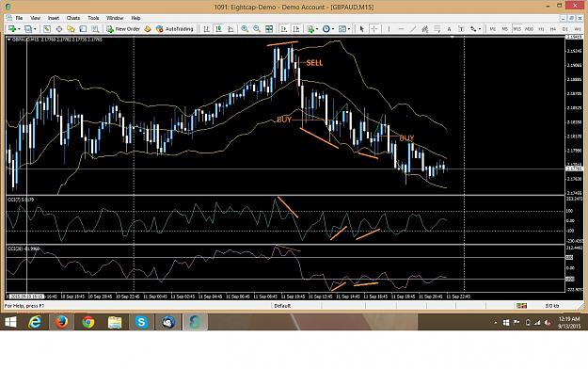The width and height of the screenshot is (588, 369).
Task: Expand the Profiles dropdown arrow
Action: pyautogui.click(x=35, y=29)
